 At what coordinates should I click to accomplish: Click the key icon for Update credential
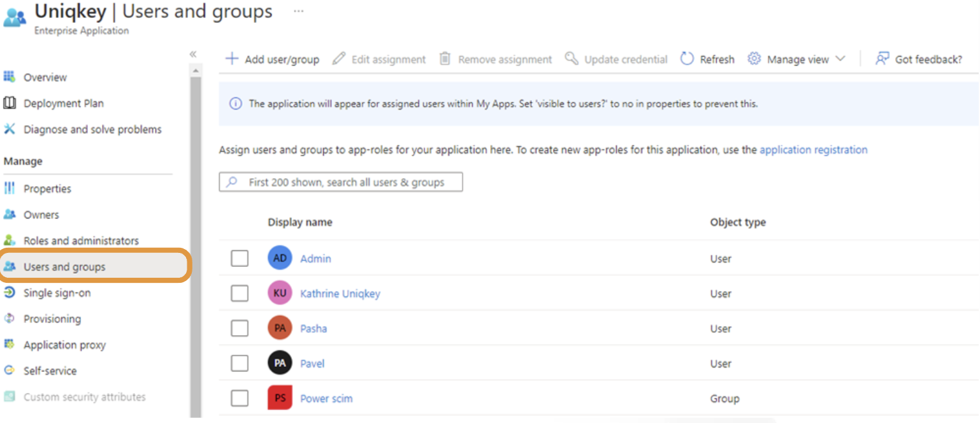pyautogui.click(x=572, y=59)
